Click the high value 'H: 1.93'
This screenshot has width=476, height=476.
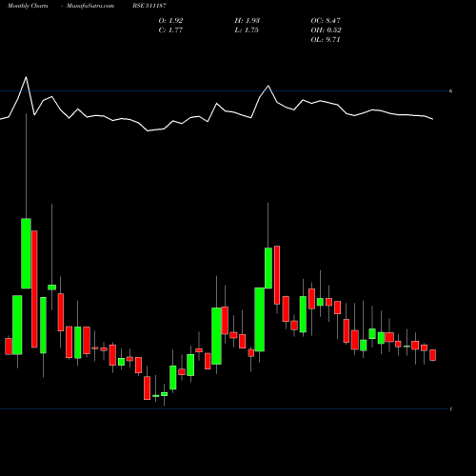(x=248, y=20)
